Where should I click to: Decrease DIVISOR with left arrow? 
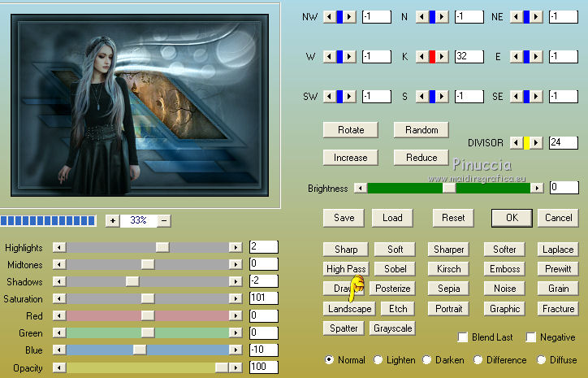(517, 142)
